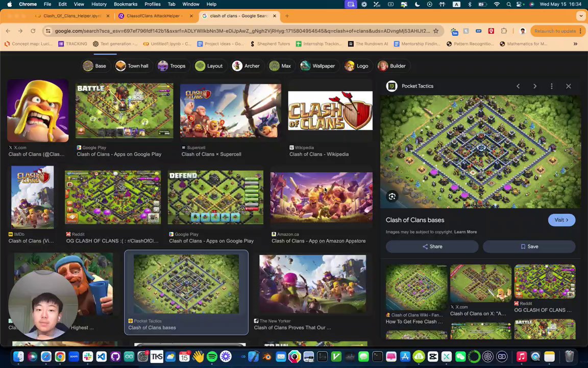Viewport: 588px width, 368px height.
Task: Open Spotlight search in menu bar
Action: coord(508,4)
